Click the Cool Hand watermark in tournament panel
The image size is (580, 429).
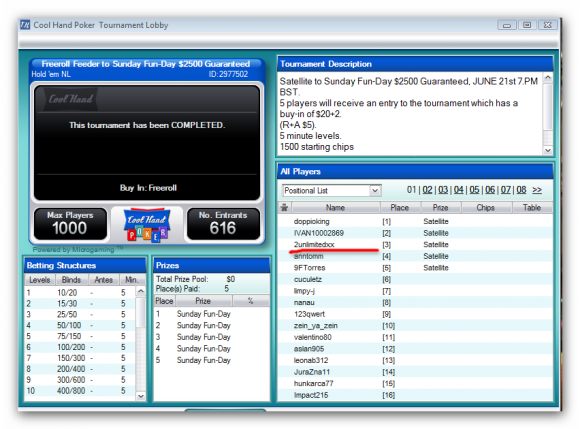71,99
